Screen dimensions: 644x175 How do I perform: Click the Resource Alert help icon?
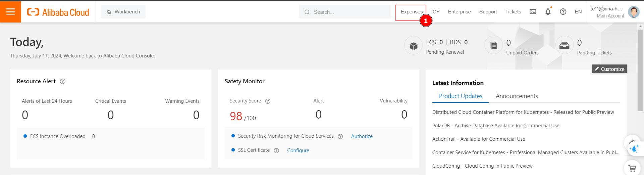[63, 81]
